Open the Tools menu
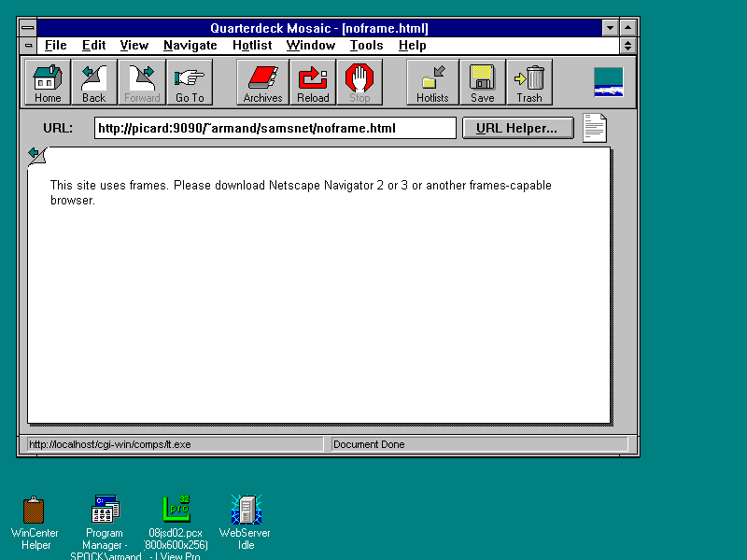 coord(366,45)
